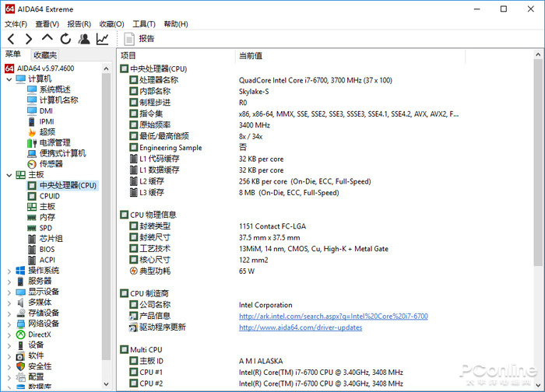Expand the 显示设备 tree node
The width and height of the screenshot is (545, 392).
pos(9,292)
